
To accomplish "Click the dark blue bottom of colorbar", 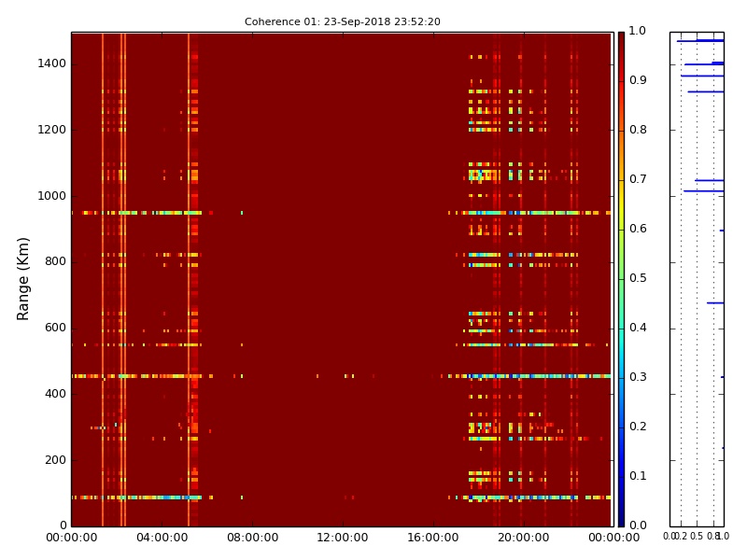I will pos(621,520).
